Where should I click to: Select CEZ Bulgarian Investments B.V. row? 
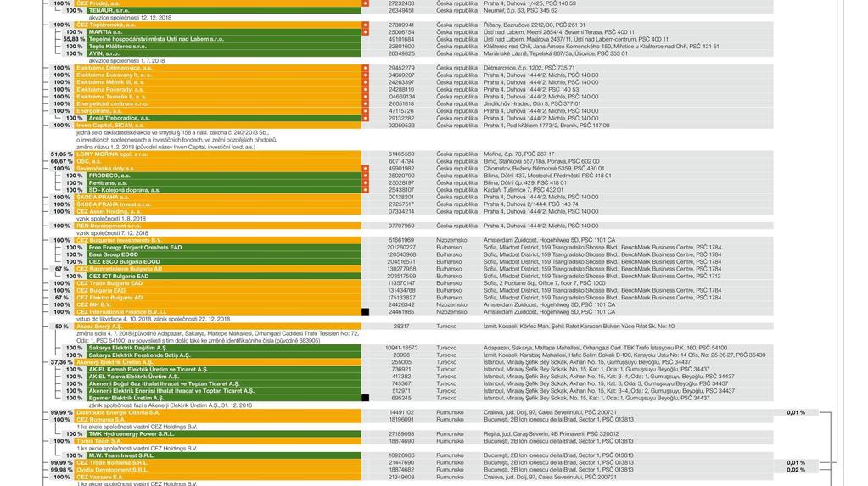[x=218, y=241]
